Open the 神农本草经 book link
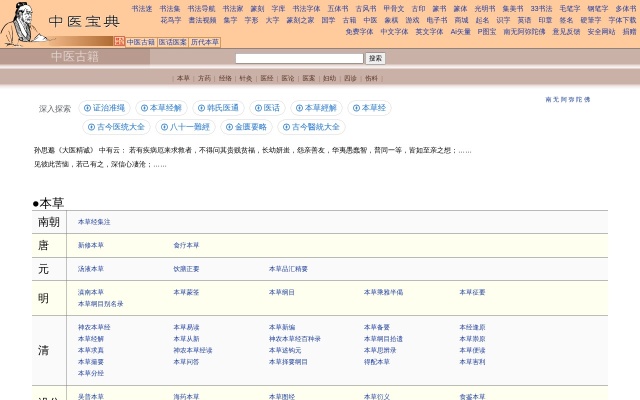640x400 pixels. pyautogui.click(x=94, y=327)
